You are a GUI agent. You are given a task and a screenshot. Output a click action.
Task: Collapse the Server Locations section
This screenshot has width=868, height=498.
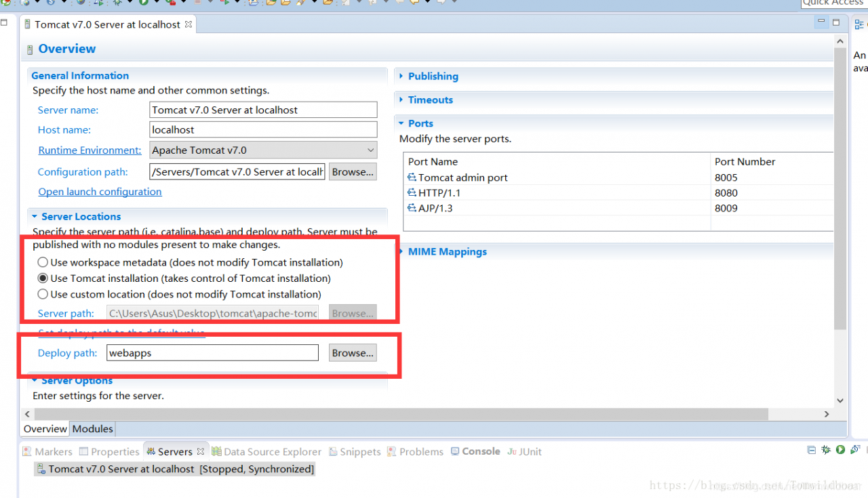[x=35, y=217]
